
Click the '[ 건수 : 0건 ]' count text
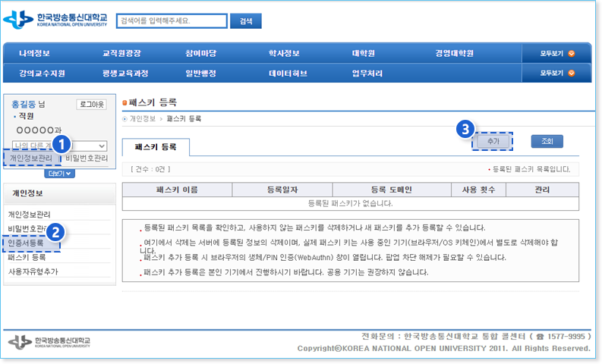point(150,169)
